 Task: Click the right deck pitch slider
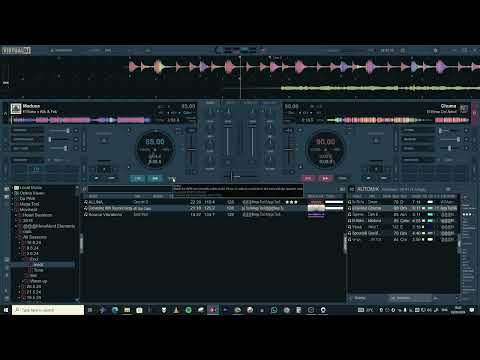(x=289, y=149)
